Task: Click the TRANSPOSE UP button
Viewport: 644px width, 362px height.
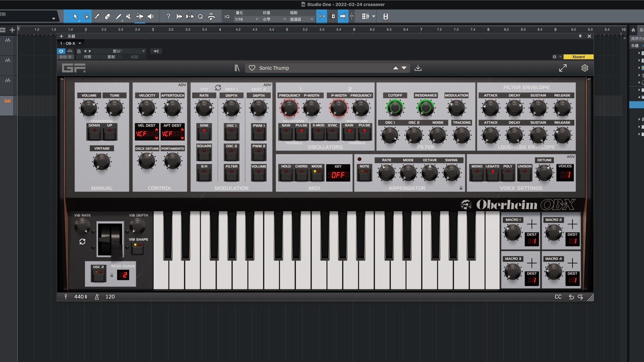Action: coord(110,134)
